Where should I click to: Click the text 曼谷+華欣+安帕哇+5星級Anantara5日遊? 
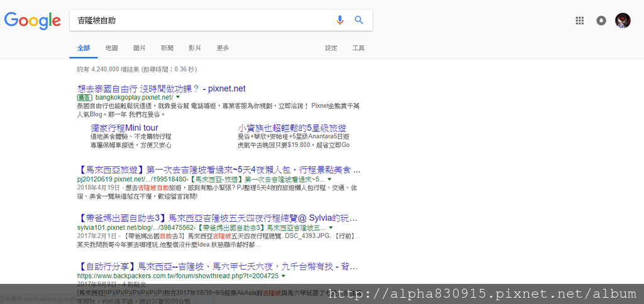point(293,137)
